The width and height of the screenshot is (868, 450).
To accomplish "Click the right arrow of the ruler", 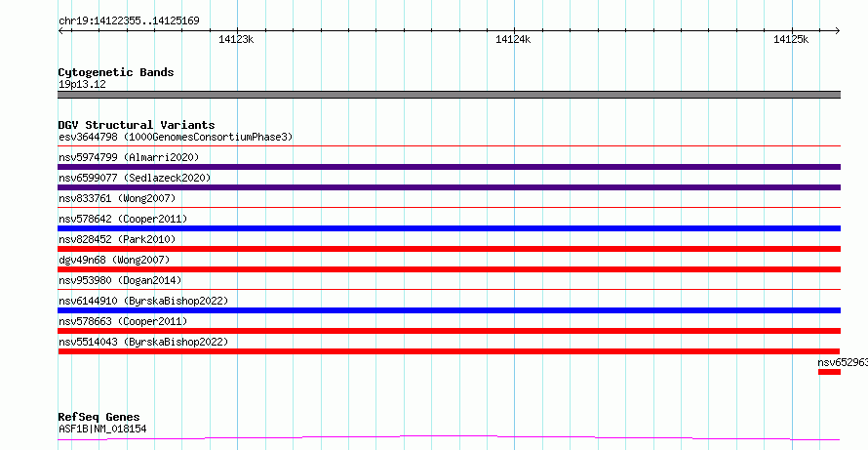I will click(838, 30).
